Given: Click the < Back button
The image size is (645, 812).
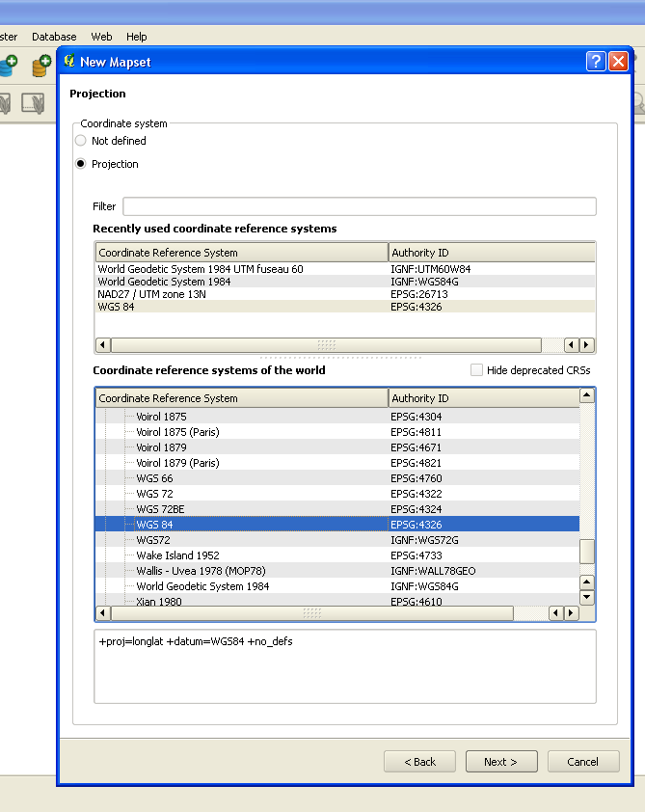Looking at the screenshot, I should (419, 761).
